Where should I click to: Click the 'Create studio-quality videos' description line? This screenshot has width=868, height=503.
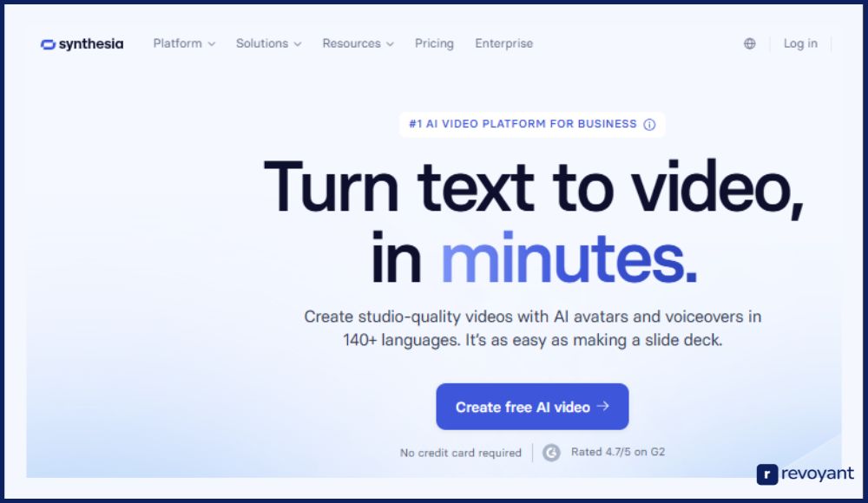[x=533, y=317]
